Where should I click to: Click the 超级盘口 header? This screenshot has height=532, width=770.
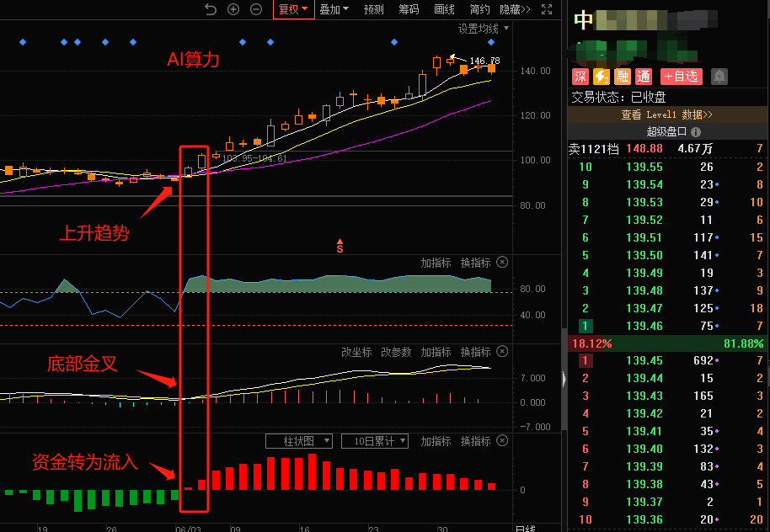[x=666, y=131]
